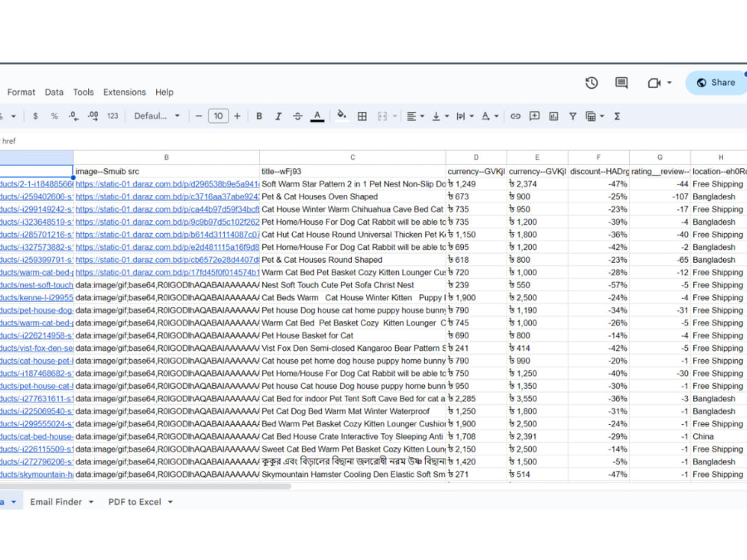Click the insert chart icon
This screenshot has width=747, height=560.
554,116
